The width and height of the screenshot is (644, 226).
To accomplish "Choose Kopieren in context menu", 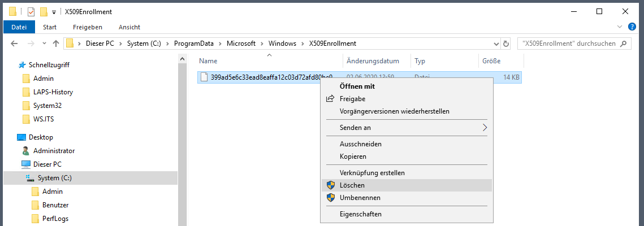I will click(406, 157).
